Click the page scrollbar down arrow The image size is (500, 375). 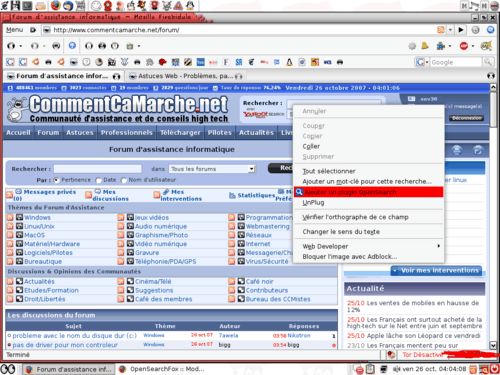[x=493, y=345]
